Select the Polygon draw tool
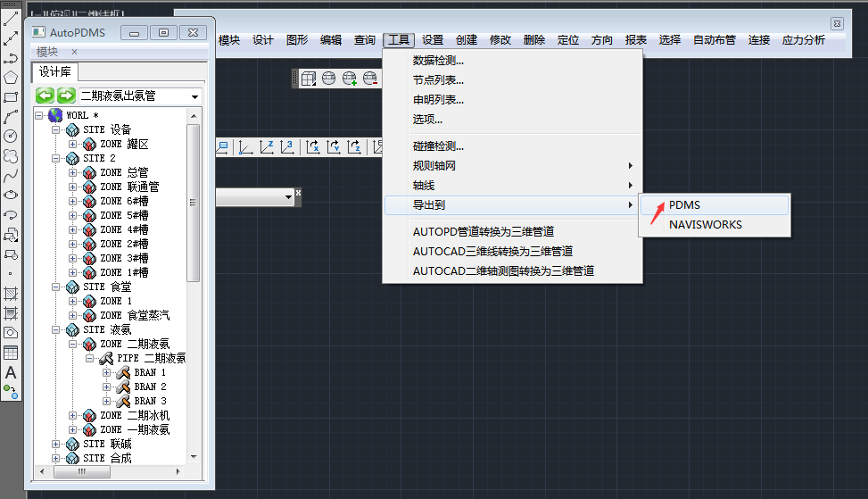The image size is (868, 499). coord(11,78)
